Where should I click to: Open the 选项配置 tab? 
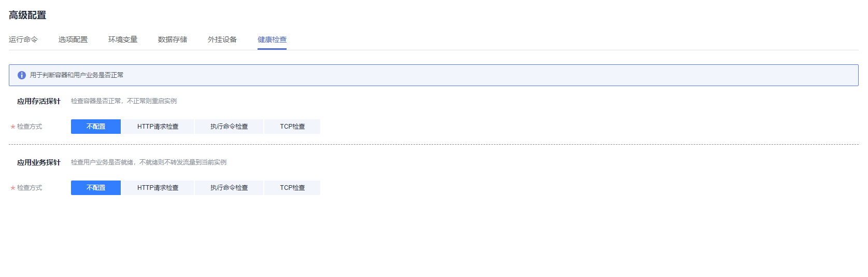point(73,39)
